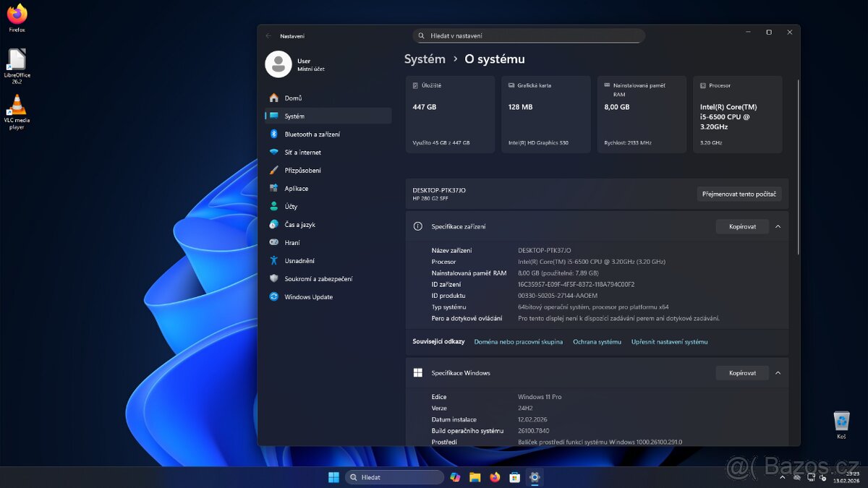The image size is (868, 488).
Task: Open the Firefox desktop shortcut
Action: (17, 15)
